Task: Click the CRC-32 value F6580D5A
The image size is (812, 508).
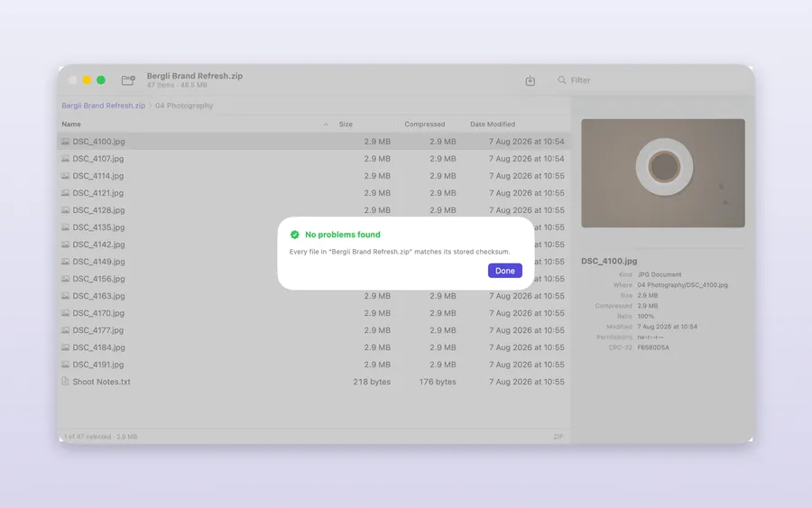Action: [653, 347]
